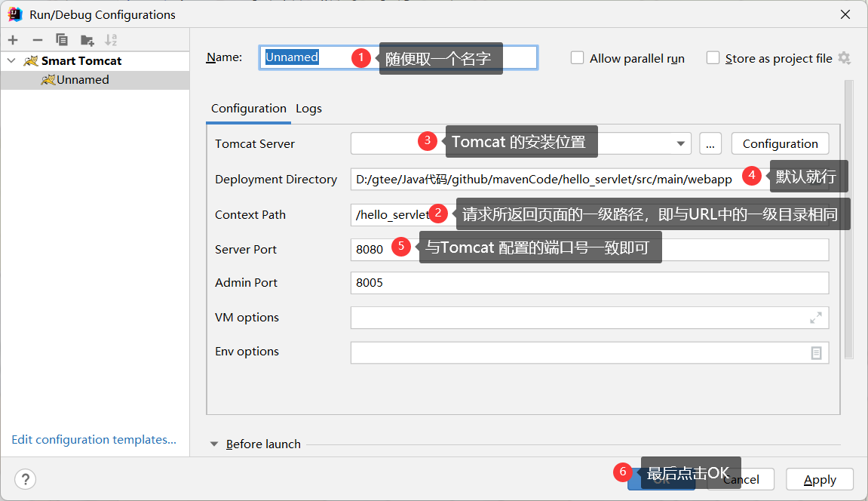Select the Unnamed configuration in the tree
Image resolution: width=868 pixels, height=501 pixels.
pyautogui.click(x=95, y=80)
